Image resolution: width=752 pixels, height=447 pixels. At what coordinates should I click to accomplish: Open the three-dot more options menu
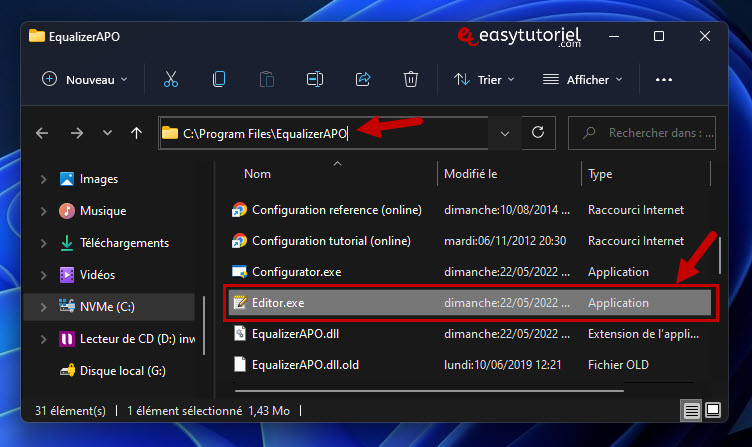[664, 80]
